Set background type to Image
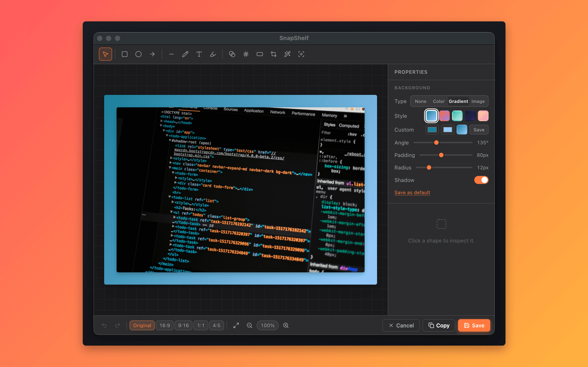The width and height of the screenshot is (588, 367). click(478, 101)
